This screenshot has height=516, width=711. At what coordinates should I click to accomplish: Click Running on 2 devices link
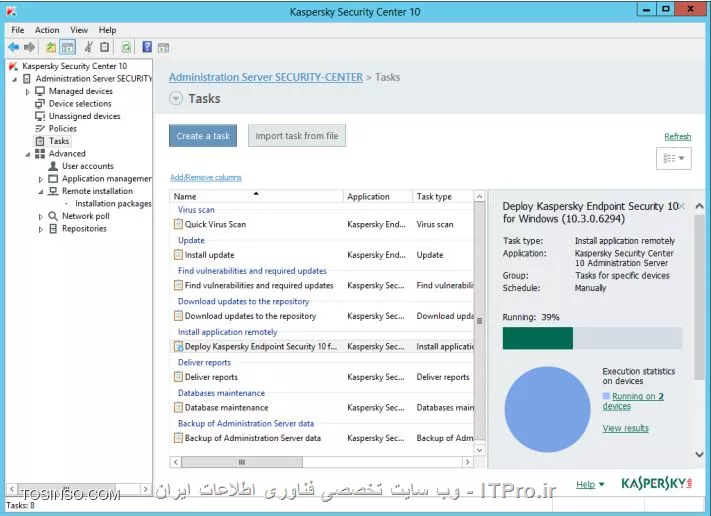pos(633,401)
